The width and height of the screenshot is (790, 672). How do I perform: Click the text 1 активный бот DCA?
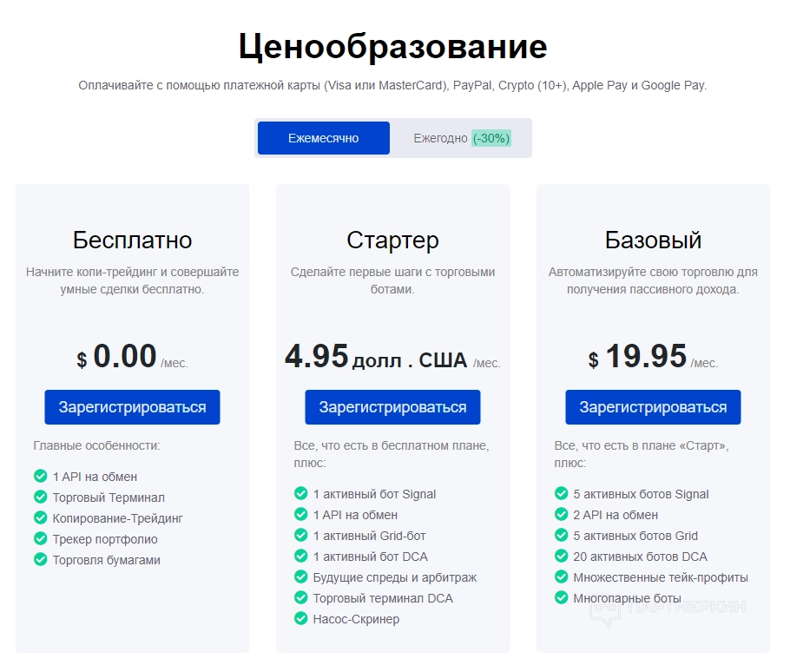371,557
